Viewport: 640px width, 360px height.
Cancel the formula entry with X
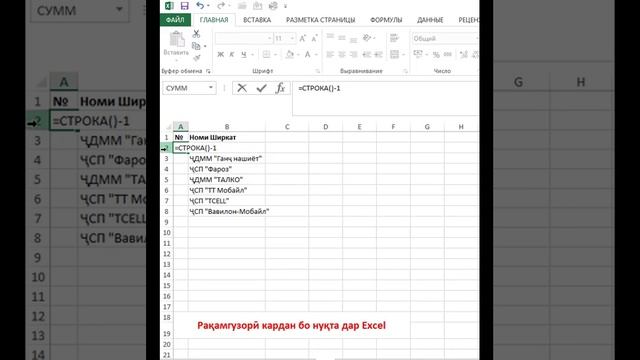pos(242,88)
